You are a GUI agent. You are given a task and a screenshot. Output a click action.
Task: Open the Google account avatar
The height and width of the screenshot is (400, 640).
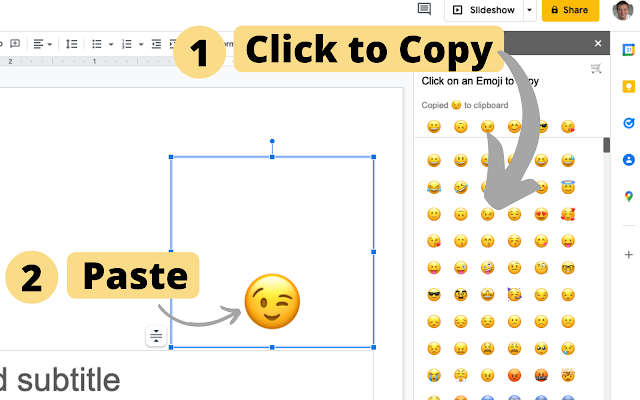tap(622, 10)
